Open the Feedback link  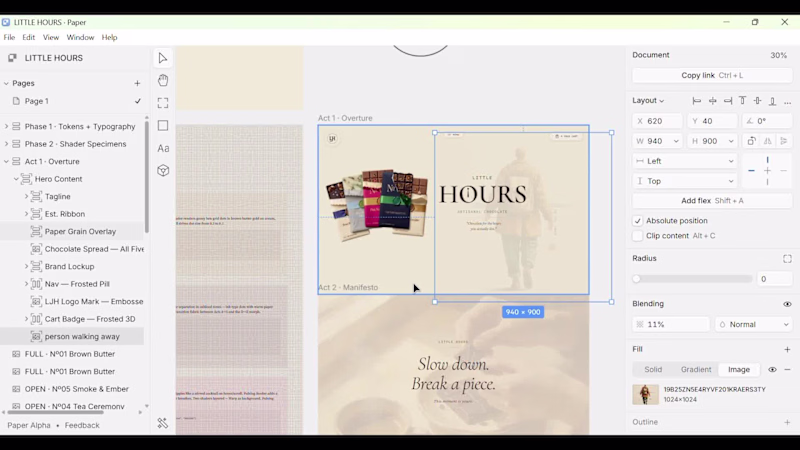[x=82, y=425]
